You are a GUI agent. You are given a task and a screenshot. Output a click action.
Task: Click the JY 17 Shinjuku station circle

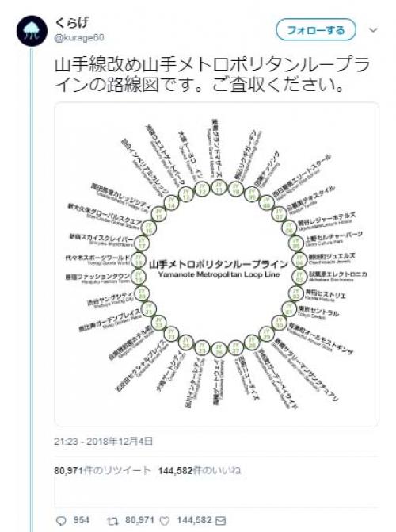pos(142,243)
